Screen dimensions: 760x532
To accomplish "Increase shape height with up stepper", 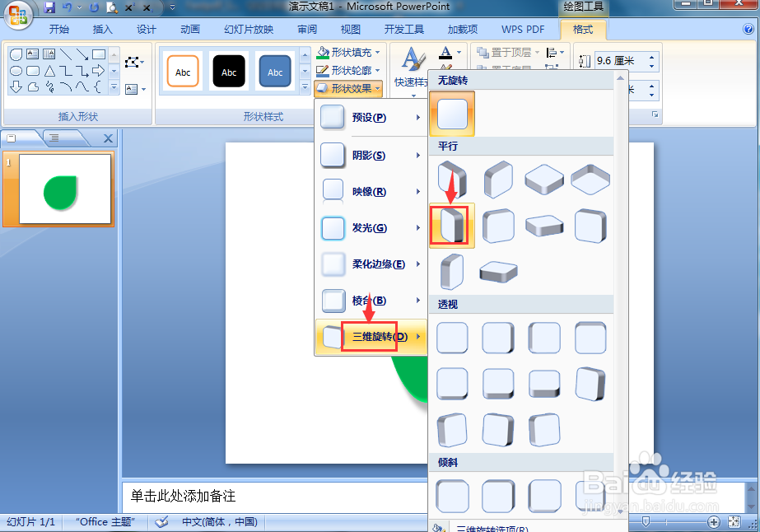I will point(652,57).
